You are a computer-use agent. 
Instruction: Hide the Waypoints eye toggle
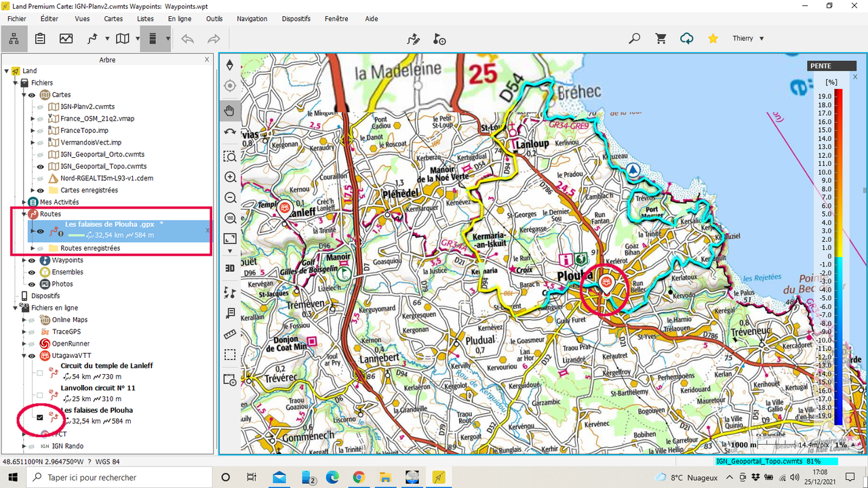tap(31, 260)
